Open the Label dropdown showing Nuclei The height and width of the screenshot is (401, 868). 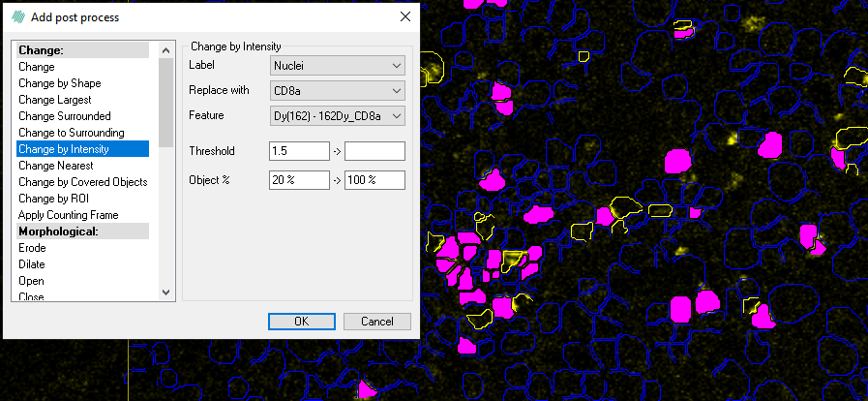point(337,65)
